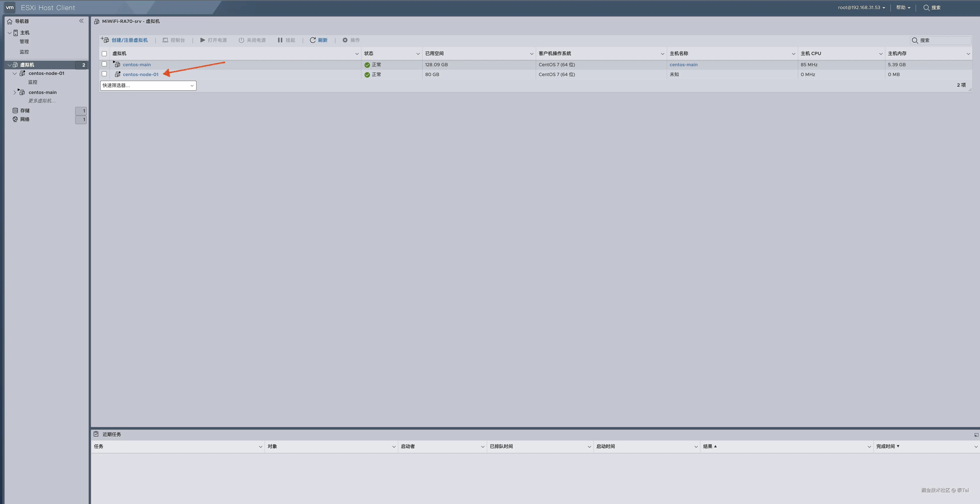Select Manage (管理) under Host in navigator
This screenshot has width=980, height=504.
tap(24, 41)
